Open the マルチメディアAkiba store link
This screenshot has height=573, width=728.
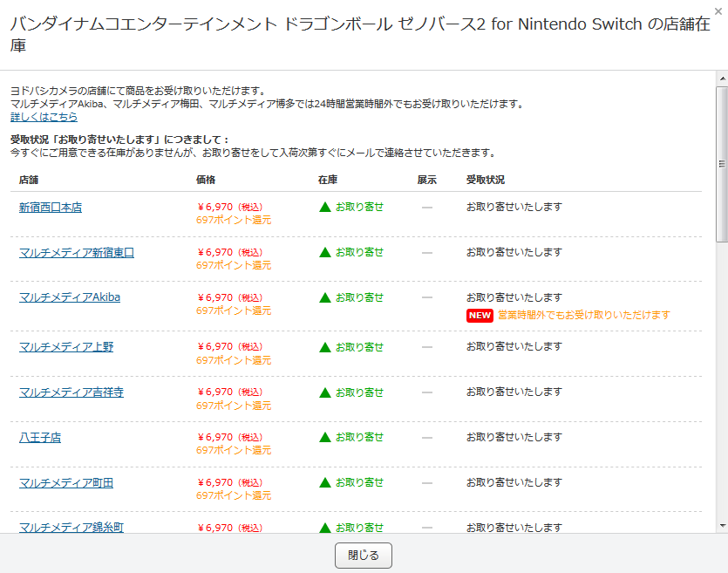[70, 297]
